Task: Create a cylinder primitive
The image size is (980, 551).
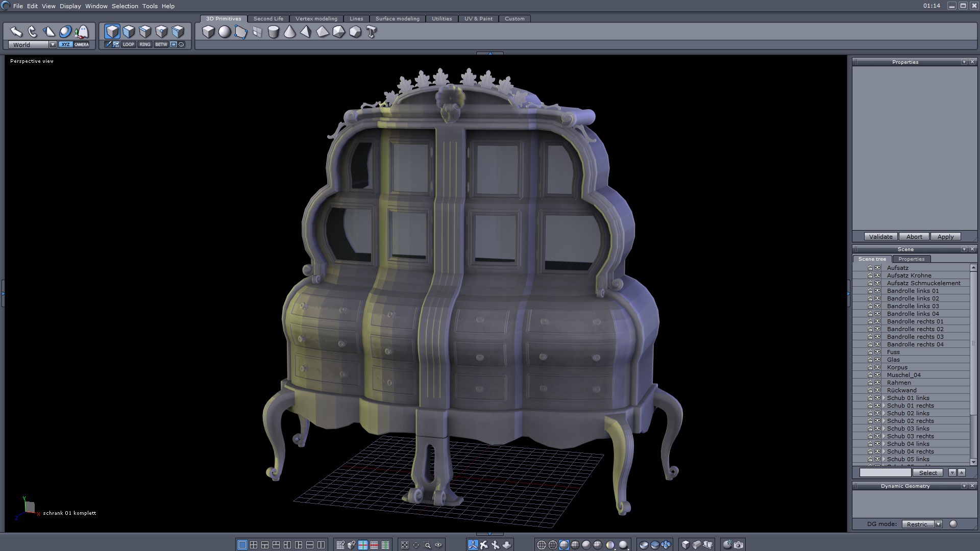Action: (x=273, y=32)
